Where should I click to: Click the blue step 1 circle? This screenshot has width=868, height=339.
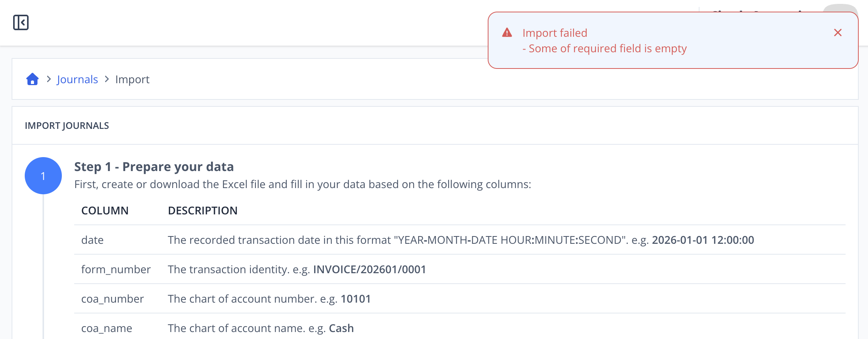(43, 176)
